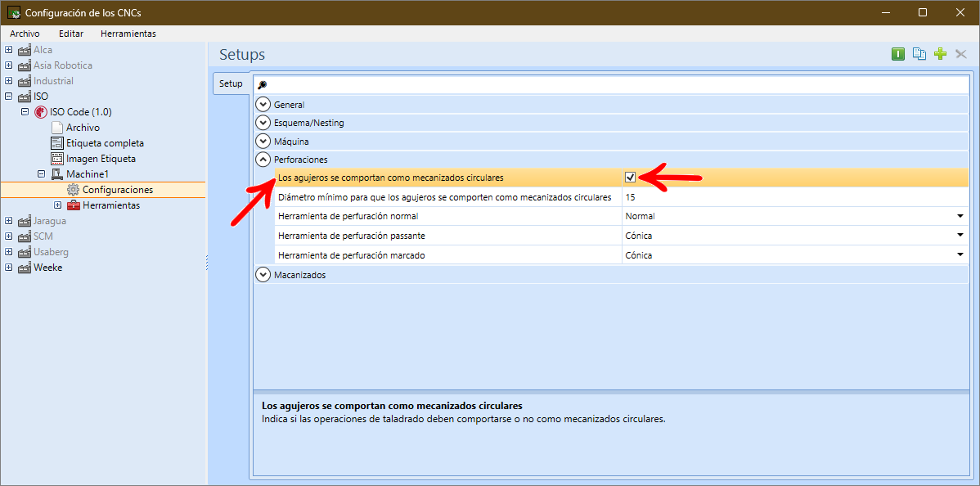The width and height of the screenshot is (980, 486).
Task: Expand the Weeke tree node
Action: [9, 268]
